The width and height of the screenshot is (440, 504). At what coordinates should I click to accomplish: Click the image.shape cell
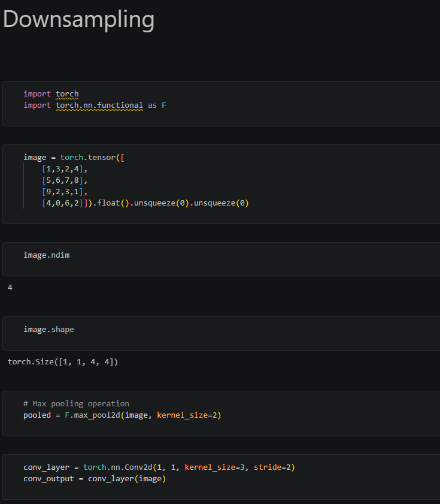click(x=221, y=333)
